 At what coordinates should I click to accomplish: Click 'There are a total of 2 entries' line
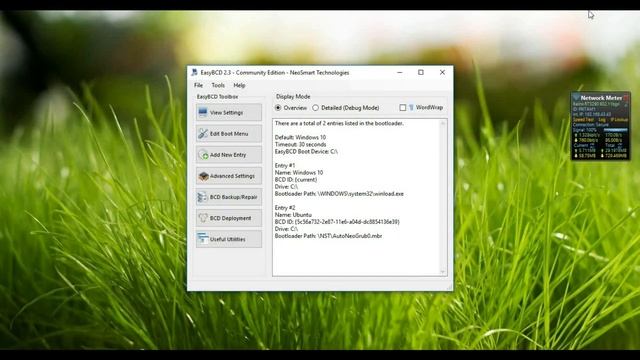[x=339, y=123]
